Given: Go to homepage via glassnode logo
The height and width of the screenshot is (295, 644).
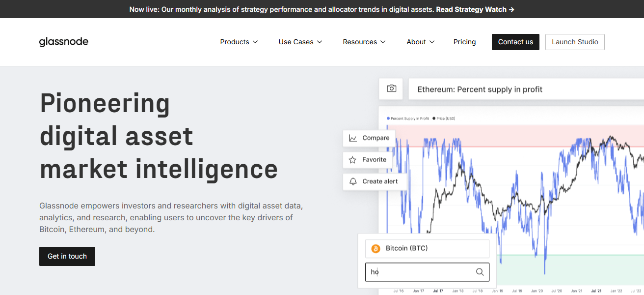Looking at the screenshot, I should (x=64, y=42).
